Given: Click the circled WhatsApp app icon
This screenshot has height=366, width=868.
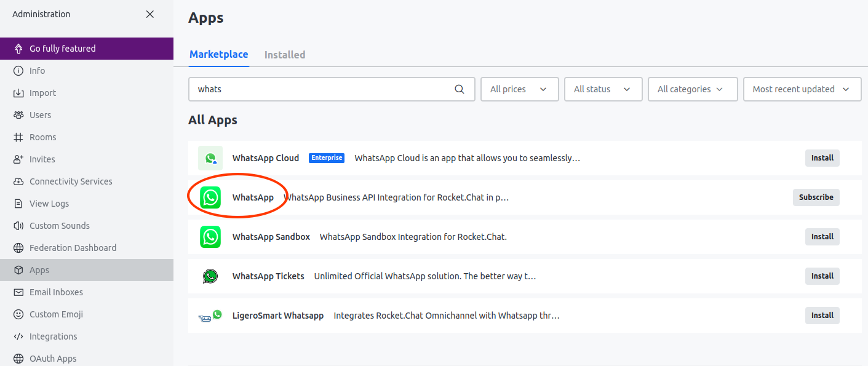Looking at the screenshot, I should [x=210, y=197].
